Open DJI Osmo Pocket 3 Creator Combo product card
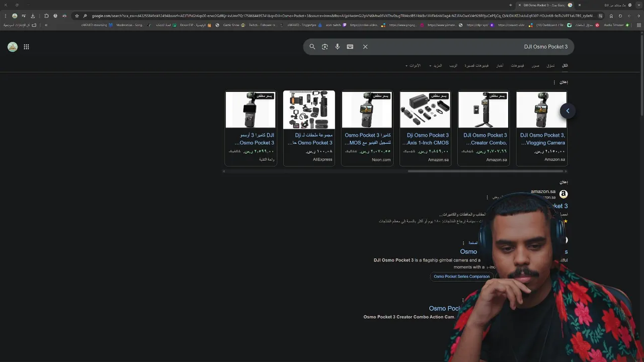This screenshot has height=362, width=644. click(x=484, y=128)
